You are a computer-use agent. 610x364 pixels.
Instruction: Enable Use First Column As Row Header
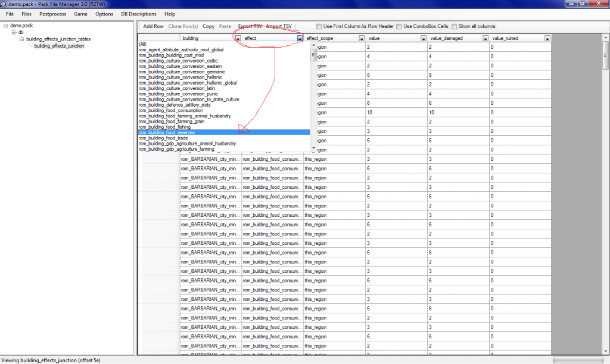pos(320,26)
